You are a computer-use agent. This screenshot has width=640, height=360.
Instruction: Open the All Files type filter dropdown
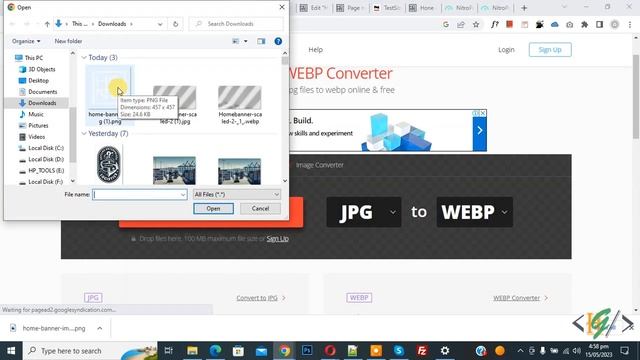tap(237, 195)
